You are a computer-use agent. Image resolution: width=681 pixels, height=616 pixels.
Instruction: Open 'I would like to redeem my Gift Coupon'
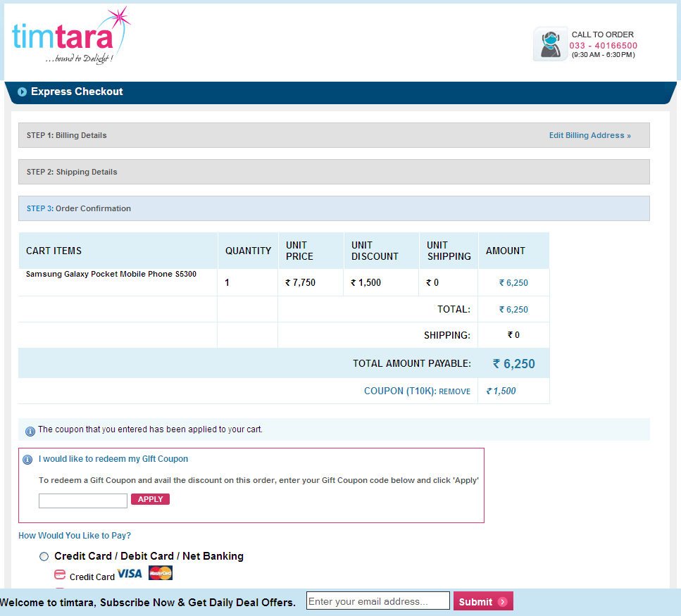113,459
